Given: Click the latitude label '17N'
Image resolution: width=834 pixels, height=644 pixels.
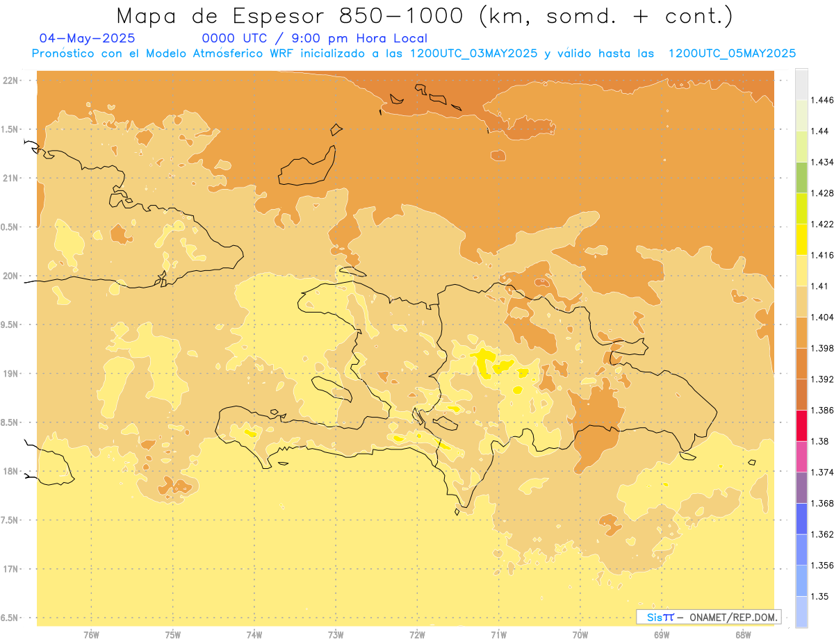Looking at the screenshot, I should [x=10, y=569].
